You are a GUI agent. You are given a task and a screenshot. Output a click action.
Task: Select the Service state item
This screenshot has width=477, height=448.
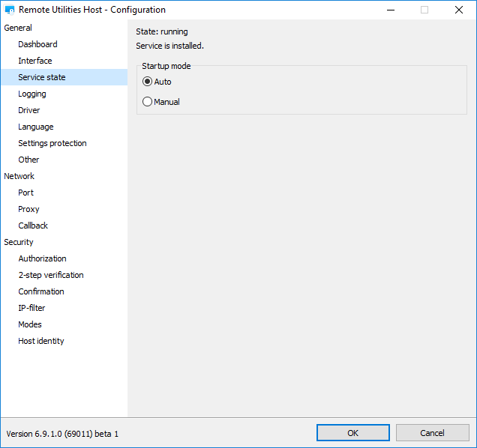[x=64, y=77]
